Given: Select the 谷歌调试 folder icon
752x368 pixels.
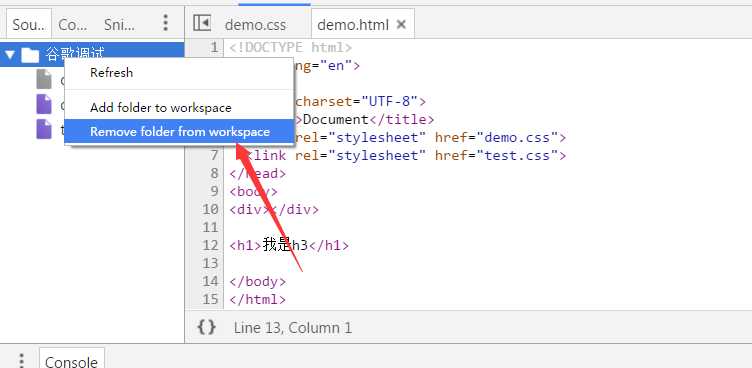Looking at the screenshot, I should click(30, 55).
